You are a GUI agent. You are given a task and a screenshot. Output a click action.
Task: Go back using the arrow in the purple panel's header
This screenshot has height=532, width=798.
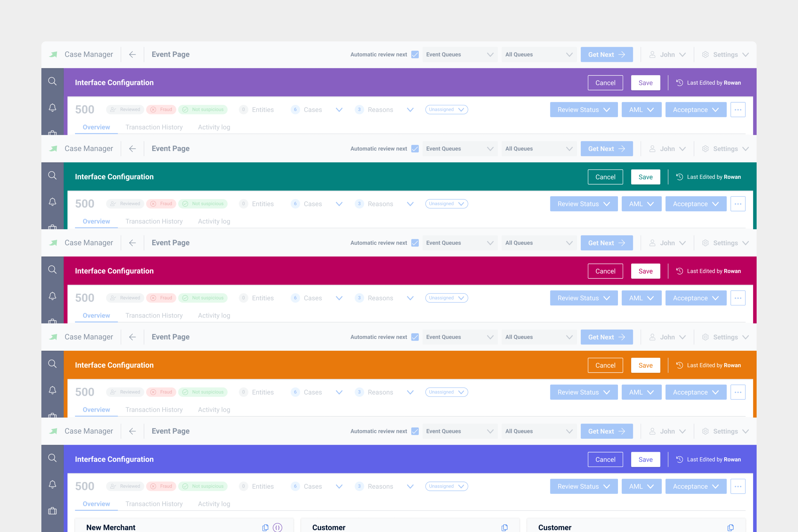132,54
